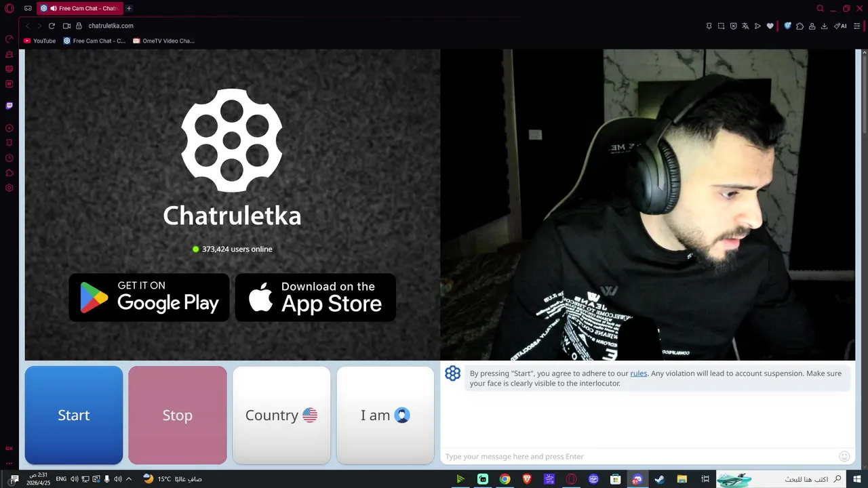This screenshot has width=868, height=488.
Task: Open the ad blocker shield icon
Action: [733, 26]
